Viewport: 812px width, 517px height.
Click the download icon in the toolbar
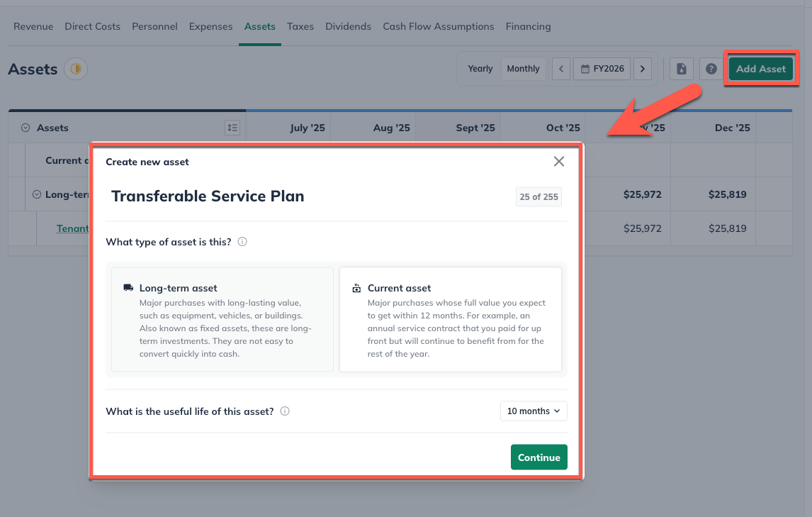point(682,69)
